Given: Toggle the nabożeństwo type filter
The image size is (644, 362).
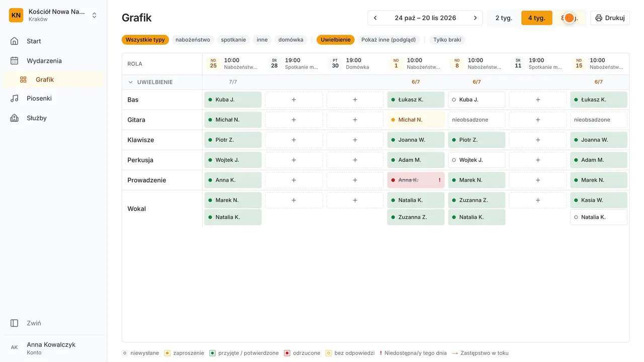Looking at the screenshot, I should point(193,40).
